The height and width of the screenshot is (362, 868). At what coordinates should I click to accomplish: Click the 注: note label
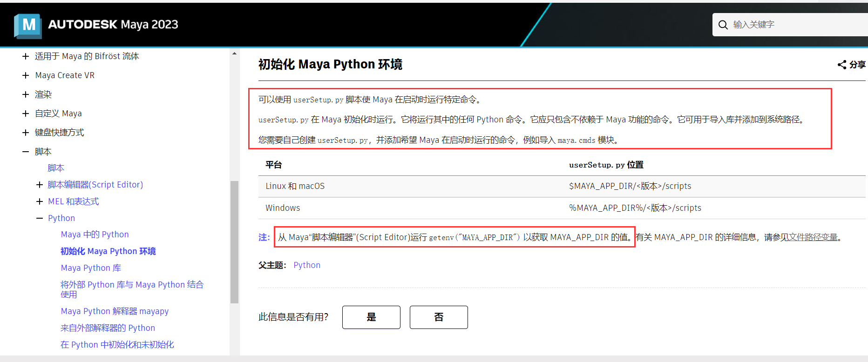pyautogui.click(x=264, y=237)
